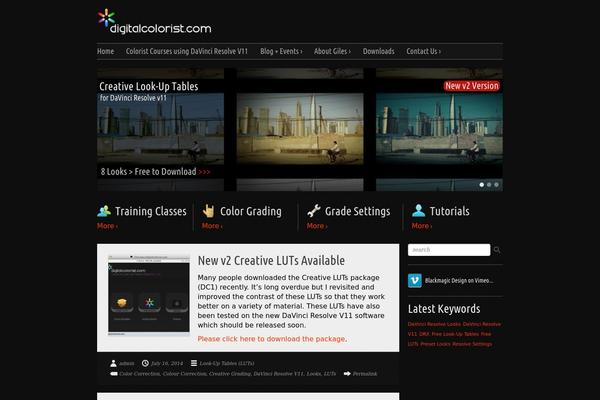Screen dimensions: 600x400
Task: Click the clock icon beside post date
Action: tap(145, 363)
